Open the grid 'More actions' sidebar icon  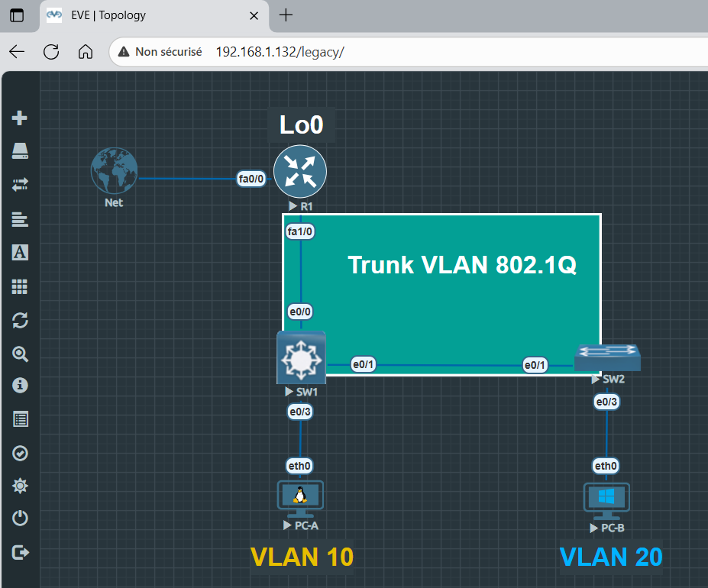(21, 286)
